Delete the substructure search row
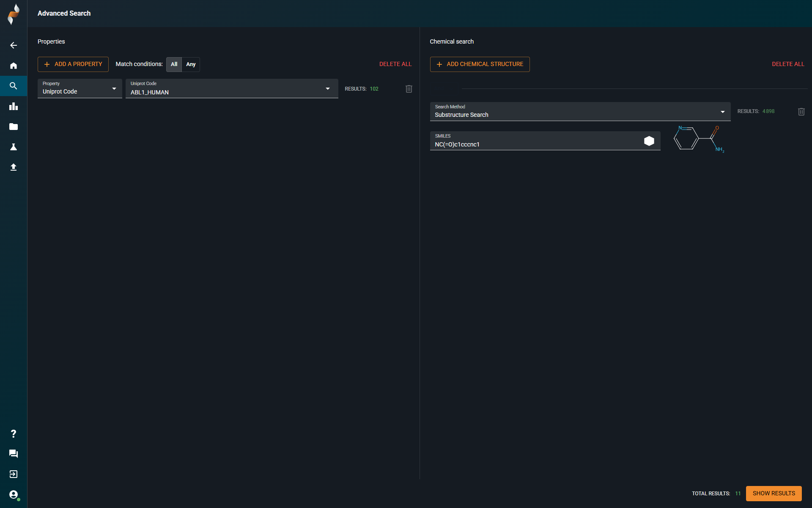Viewport: 812px width, 508px height. (801, 112)
